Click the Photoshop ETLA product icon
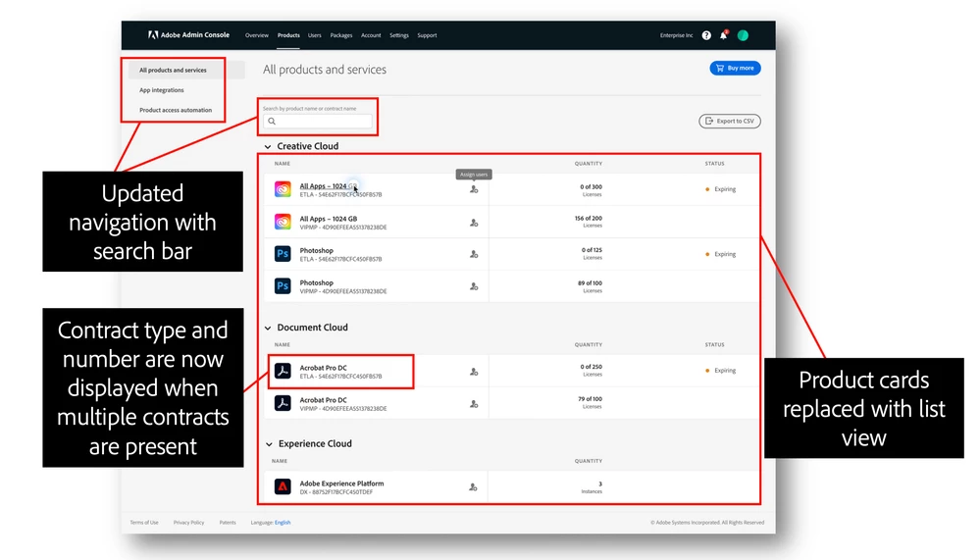980x560 pixels. click(283, 254)
